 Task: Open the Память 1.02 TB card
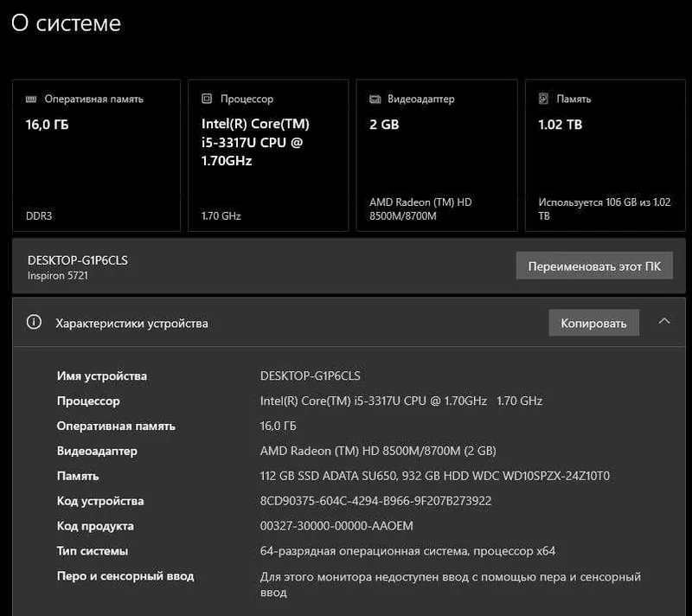(x=605, y=156)
